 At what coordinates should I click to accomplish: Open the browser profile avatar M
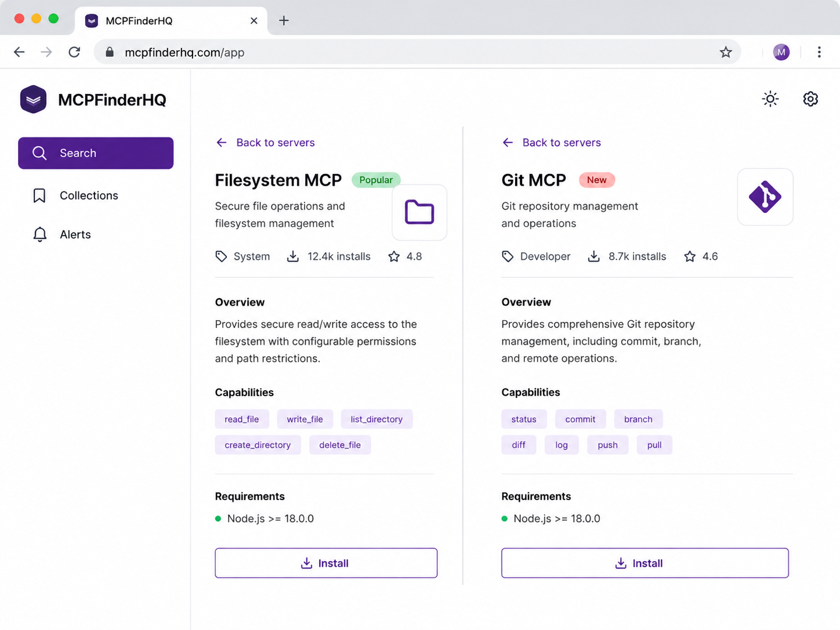pos(781,52)
